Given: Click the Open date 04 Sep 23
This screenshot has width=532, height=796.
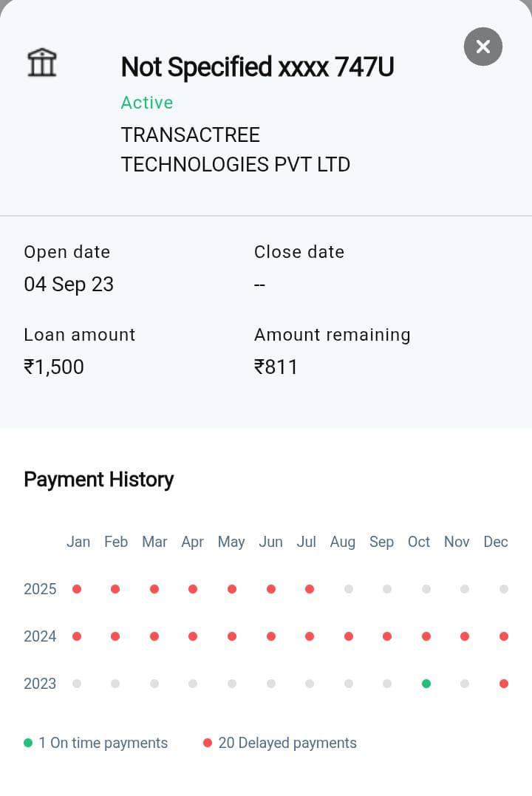Looking at the screenshot, I should (x=69, y=285).
